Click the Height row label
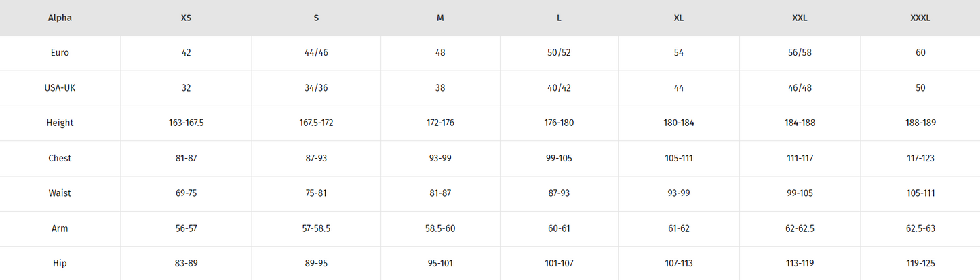 pyautogui.click(x=60, y=123)
